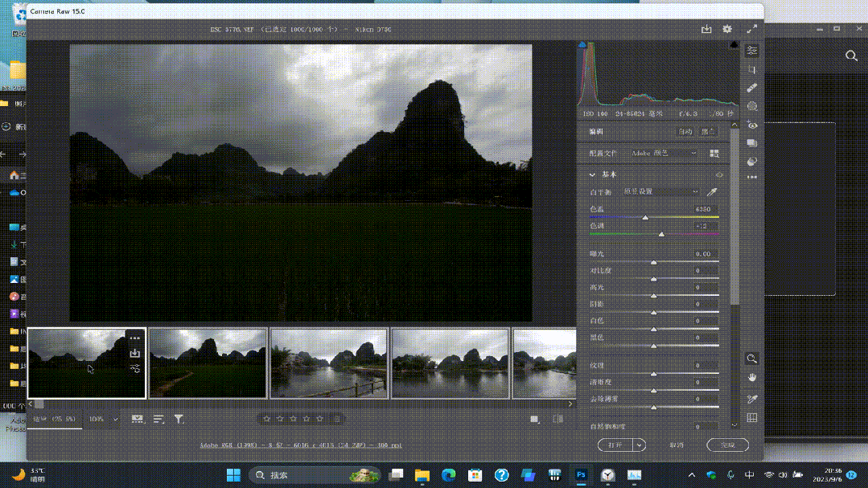Image resolution: width=868 pixels, height=488 pixels.
Task: Open the Masking tool
Action: tap(752, 106)
